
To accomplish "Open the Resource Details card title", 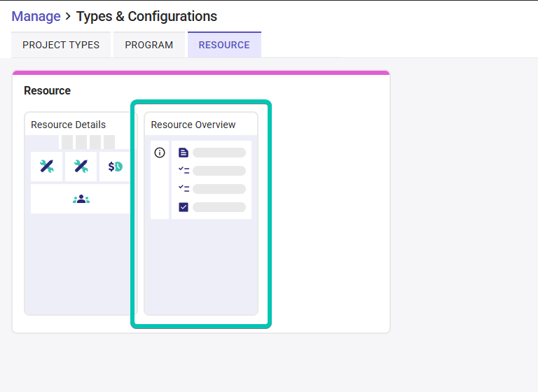I will point(68,125).
